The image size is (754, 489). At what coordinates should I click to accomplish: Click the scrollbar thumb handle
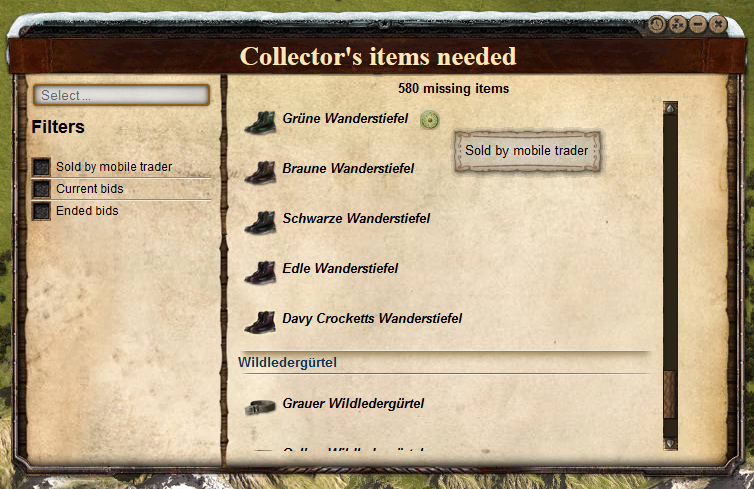[670, 395]
